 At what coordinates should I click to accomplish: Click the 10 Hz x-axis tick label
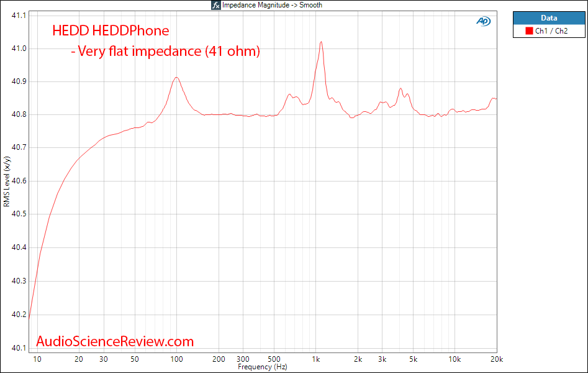point(37,359)
